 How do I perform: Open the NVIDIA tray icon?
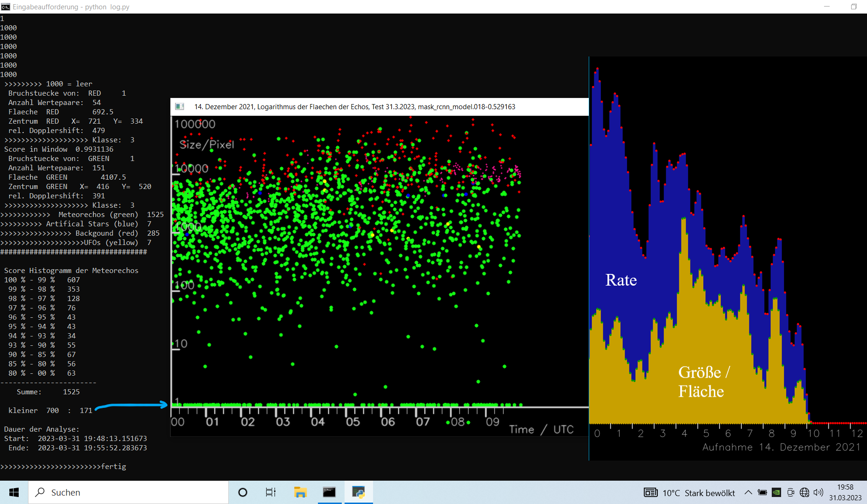(776, 492)
